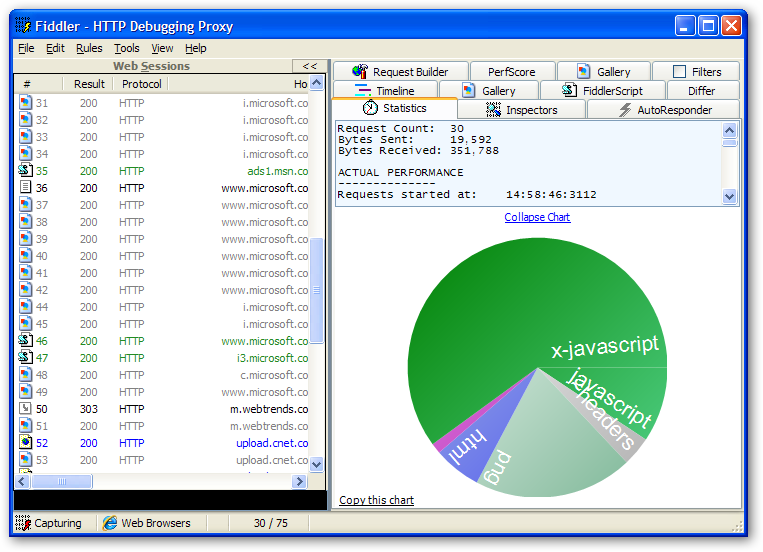Click the 30 / 75 session count
The height and width of the screenshot is (552, 763).
[271, 523]
